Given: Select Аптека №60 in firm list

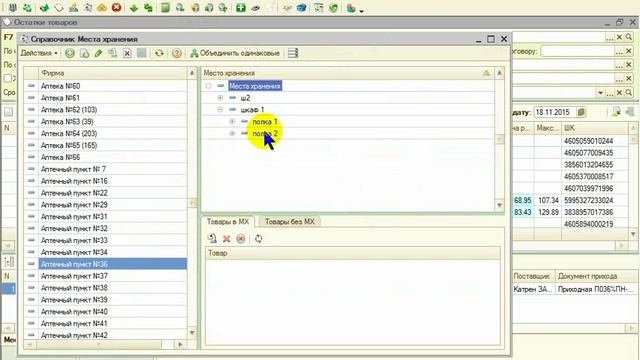Looking at the screenshot, I should coord(113,86).
